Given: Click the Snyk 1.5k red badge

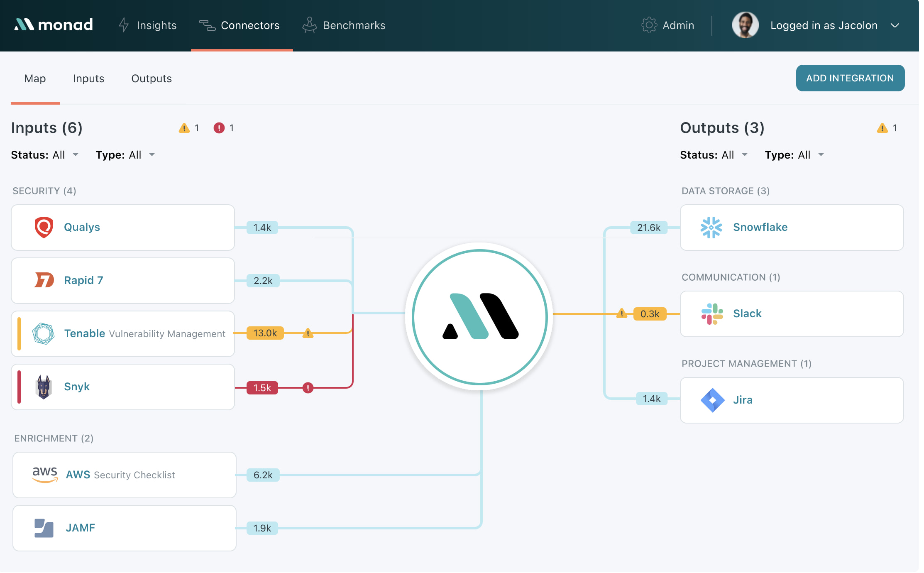Looking at the screenshot, I should pos(262,388).
